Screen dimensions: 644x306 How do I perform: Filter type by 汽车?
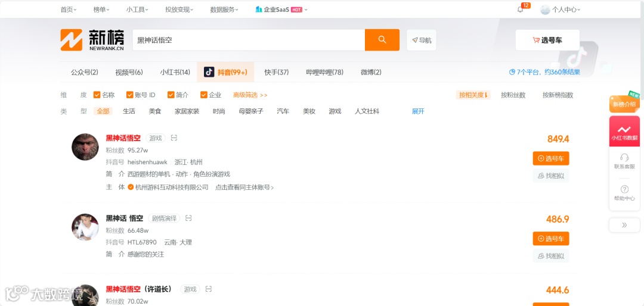point(283,111)
